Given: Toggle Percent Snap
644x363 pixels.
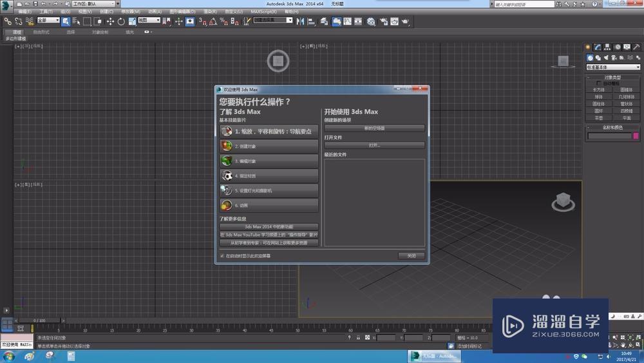Looking at the screenshot, I should click(224, 21).
